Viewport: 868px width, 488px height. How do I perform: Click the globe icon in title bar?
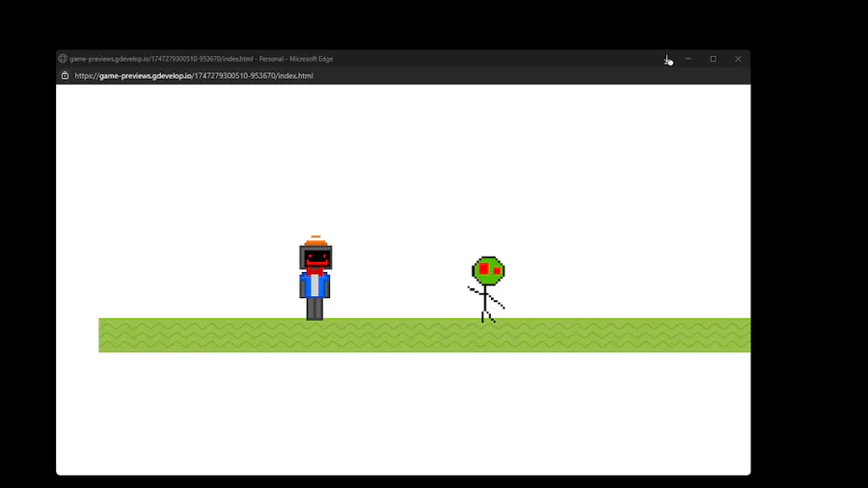coord(63,59)
